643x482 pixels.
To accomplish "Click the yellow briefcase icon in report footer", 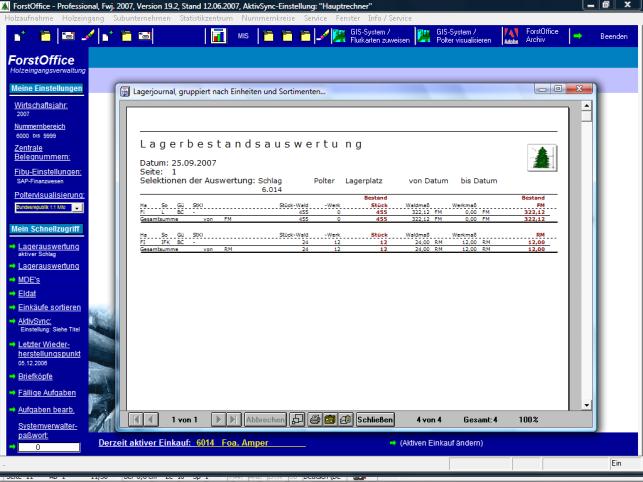I will click(330, 419).
